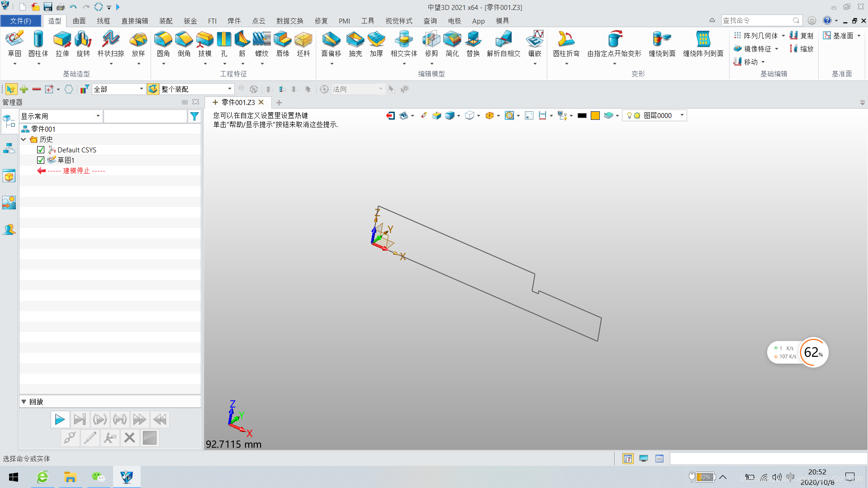Select the 拔模 draft tool
This screenshot has width=868, height=488.
coord(205,44)
